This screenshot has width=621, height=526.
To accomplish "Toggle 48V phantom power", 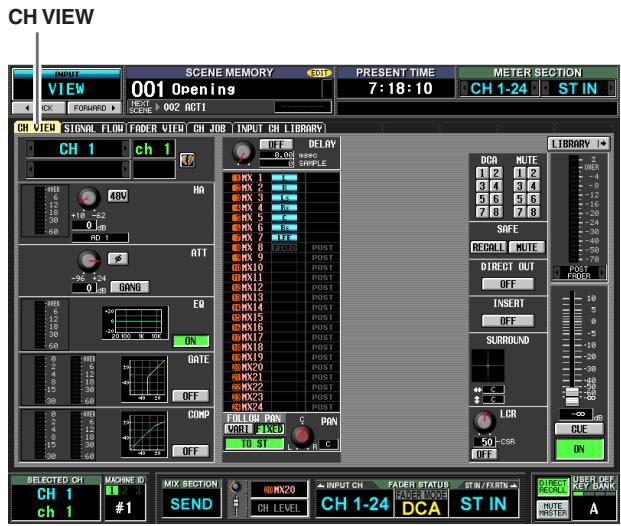I will point(118,196).
